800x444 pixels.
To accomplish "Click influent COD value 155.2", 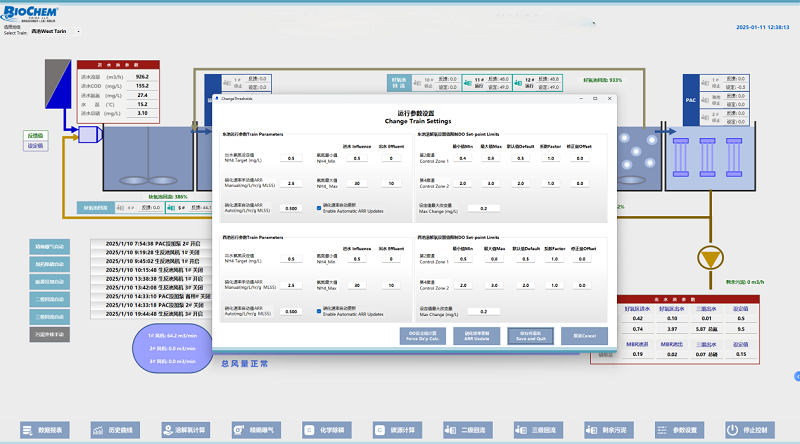I will tap(142, 86).
